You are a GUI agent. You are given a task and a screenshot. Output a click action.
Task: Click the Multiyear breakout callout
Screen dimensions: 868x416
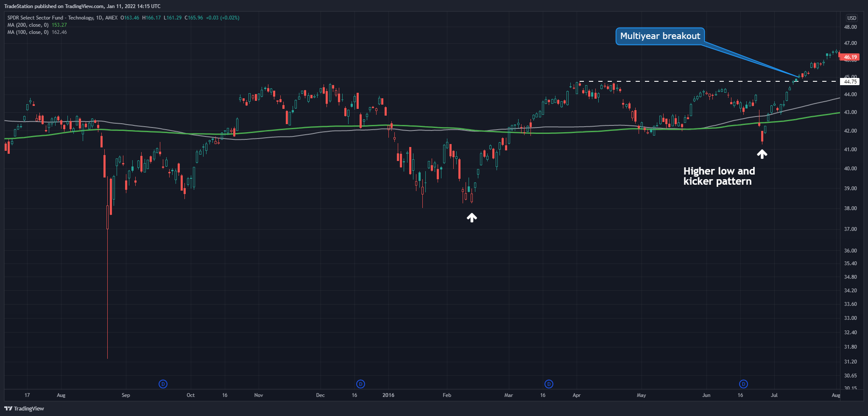coord(660,36)
